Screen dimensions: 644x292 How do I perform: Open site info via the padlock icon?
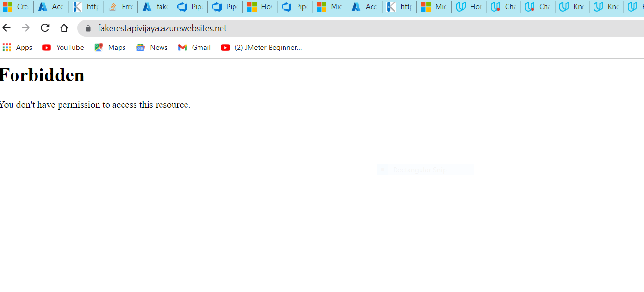pyautogui.click(x=87, y=28)
